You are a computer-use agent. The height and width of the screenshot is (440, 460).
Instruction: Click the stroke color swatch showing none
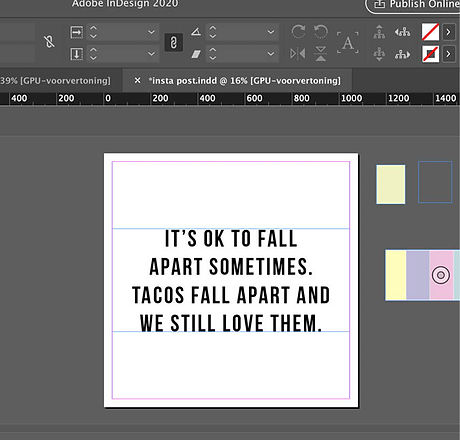pos(430,54)
